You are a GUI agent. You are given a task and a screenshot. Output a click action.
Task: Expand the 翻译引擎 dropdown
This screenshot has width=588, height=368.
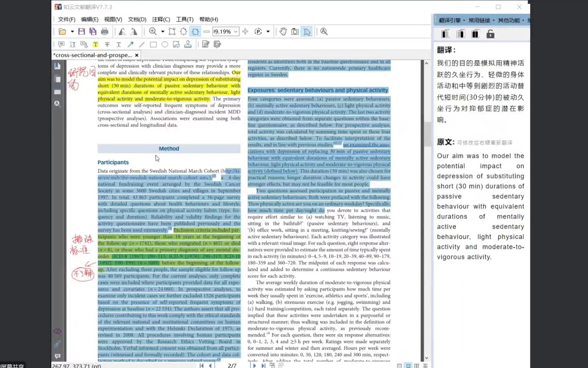click(x=452, y=20)
